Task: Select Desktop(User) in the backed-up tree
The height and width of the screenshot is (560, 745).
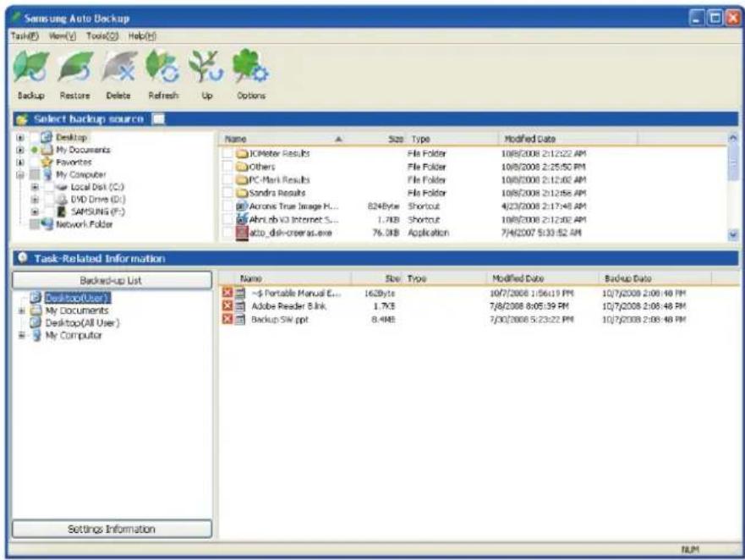Action: (78, 298)
